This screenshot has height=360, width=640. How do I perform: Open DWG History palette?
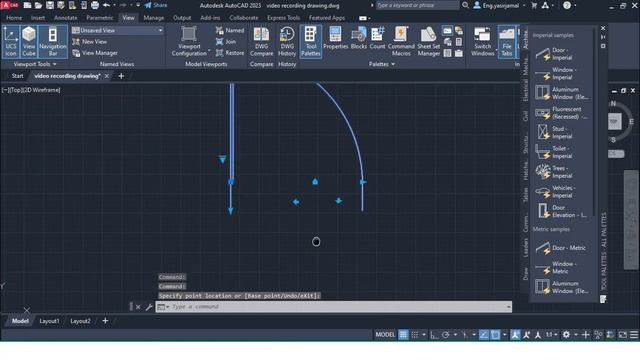287,41
